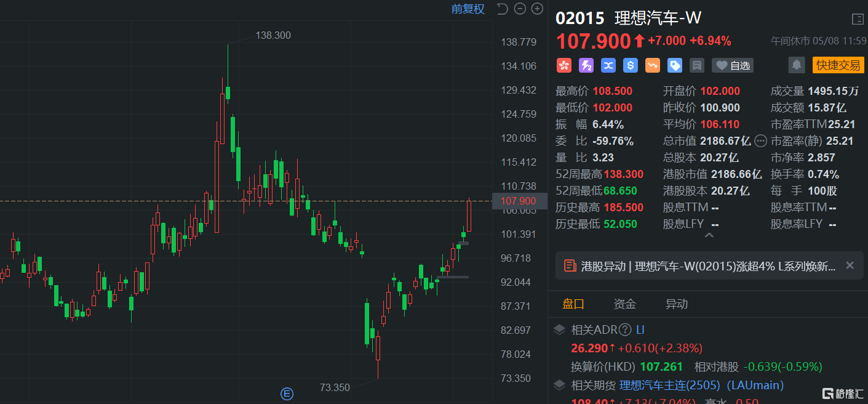Dismiss the 港股异动 news banner
This screenshot has width=868, height=404.
click(850, 265)
